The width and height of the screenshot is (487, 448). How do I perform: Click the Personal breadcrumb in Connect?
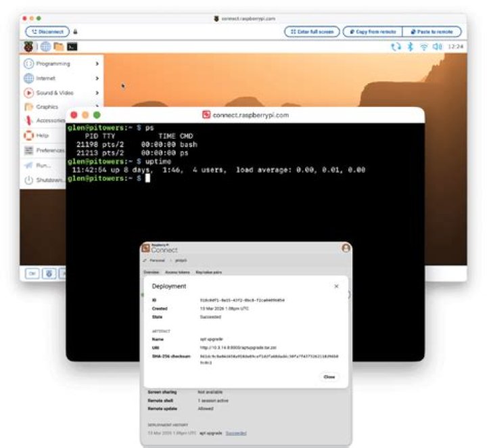click(x=157, y=261)
